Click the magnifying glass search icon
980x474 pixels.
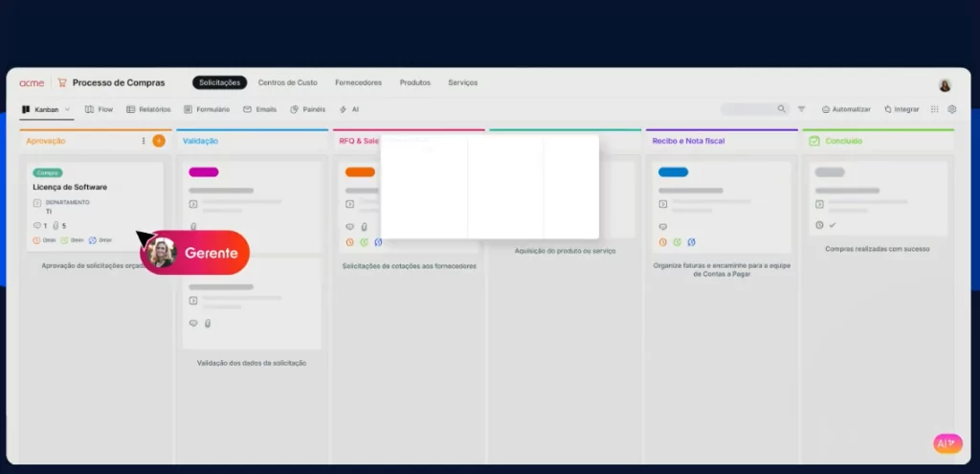[x=781, y=109]
